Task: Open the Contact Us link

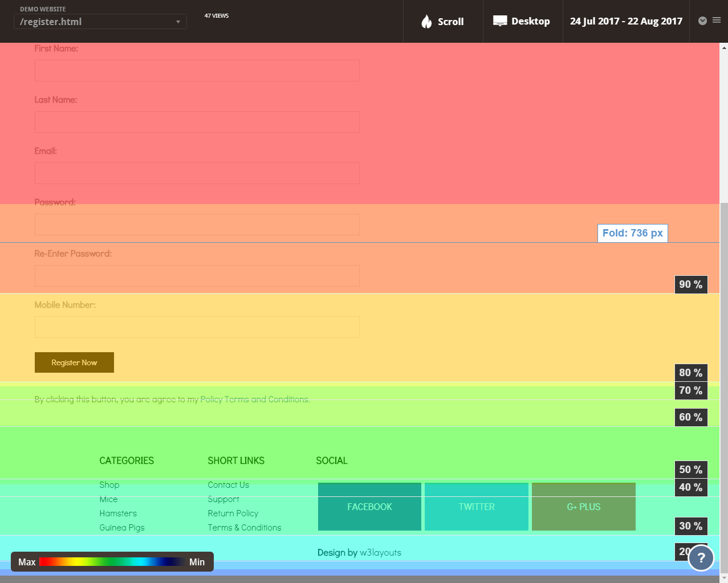Action: (229, 485)
